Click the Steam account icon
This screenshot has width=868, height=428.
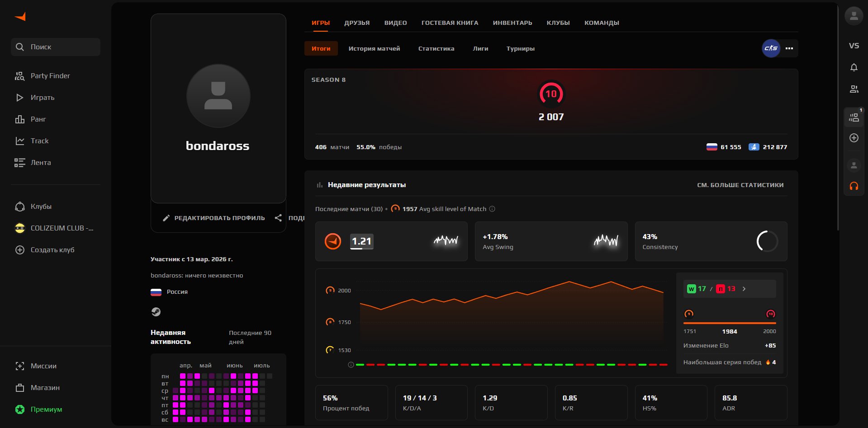pyautogui.click(x=156, y=312)
